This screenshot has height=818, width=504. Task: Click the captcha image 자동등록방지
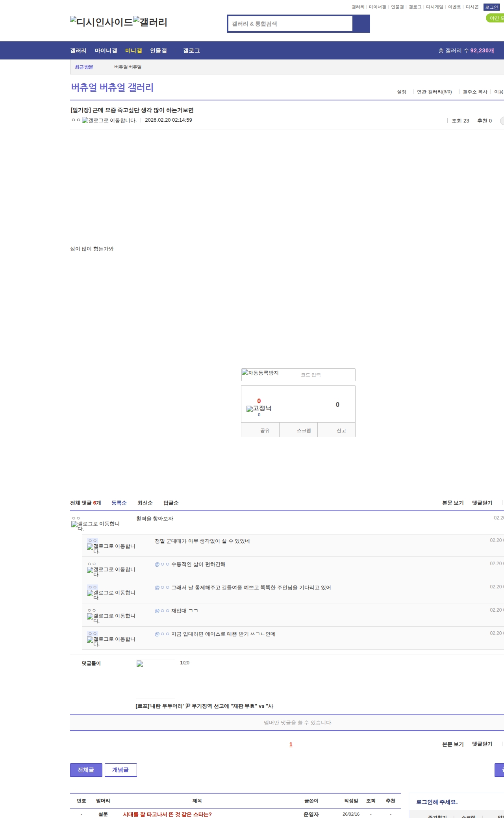tap(260, 373)
